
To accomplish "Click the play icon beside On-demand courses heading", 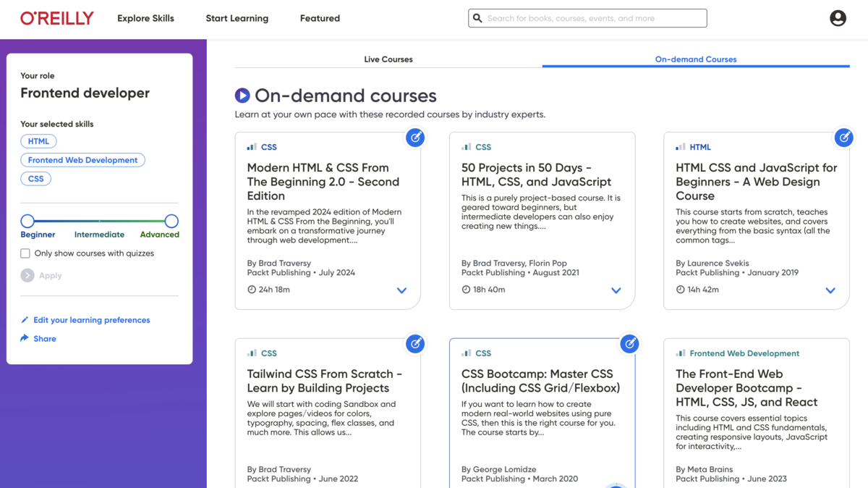I will click(242, 96).
